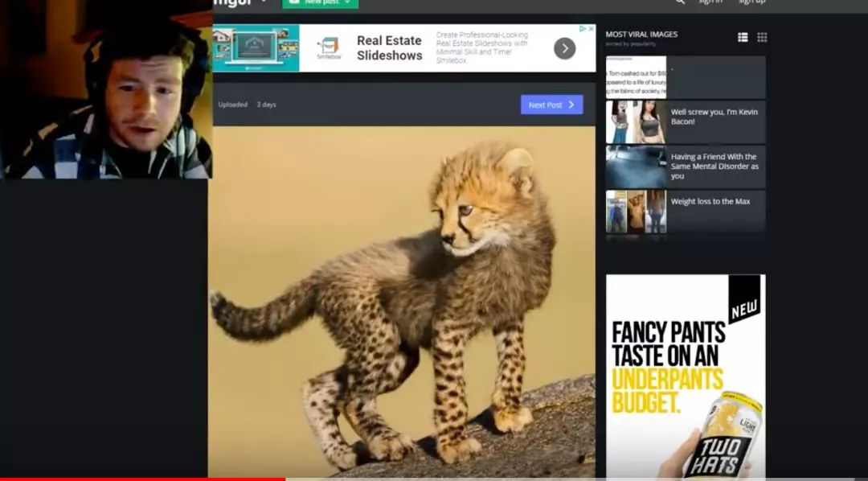Image resolution: width=868 pixels, height=481 pixels.
Task: Switch Most Viral Images to grid view
Action: 762,37
